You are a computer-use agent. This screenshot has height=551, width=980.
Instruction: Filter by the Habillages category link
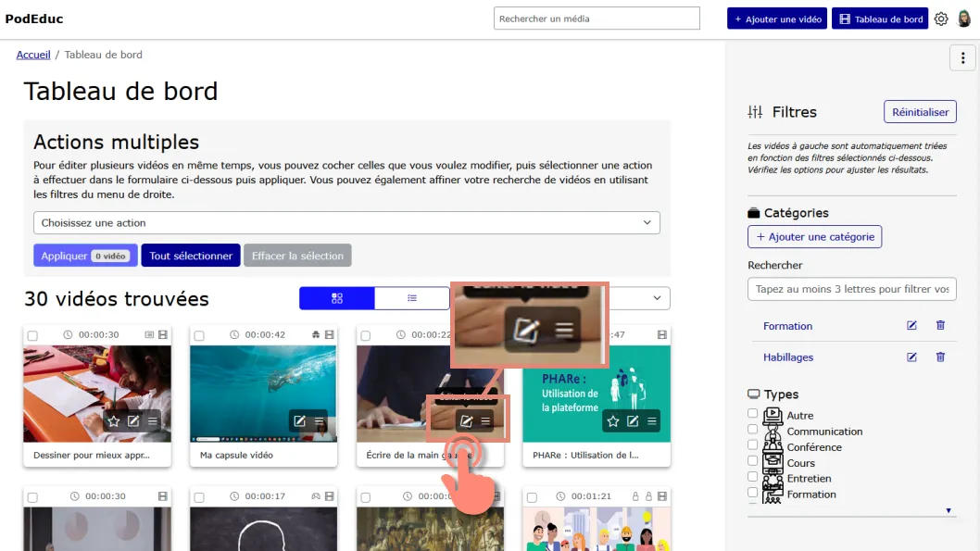pos(788,357)
